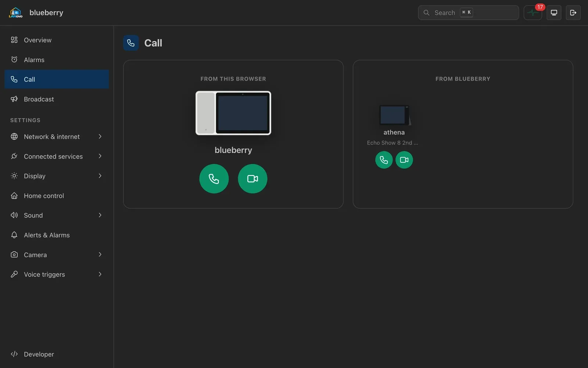The width and height of the screenshot is (588, 368).
Task: Start video call from this browser to blueberry
Action: [252, 179]
